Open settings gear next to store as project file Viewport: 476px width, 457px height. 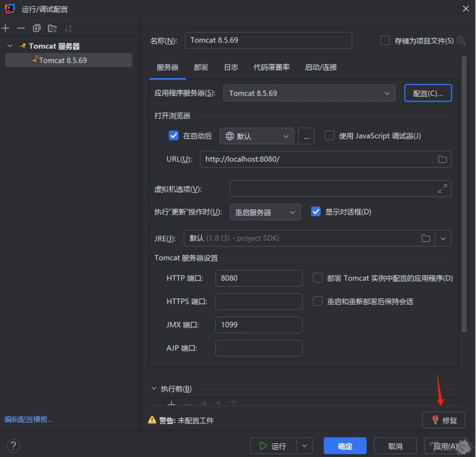[461, 41]
